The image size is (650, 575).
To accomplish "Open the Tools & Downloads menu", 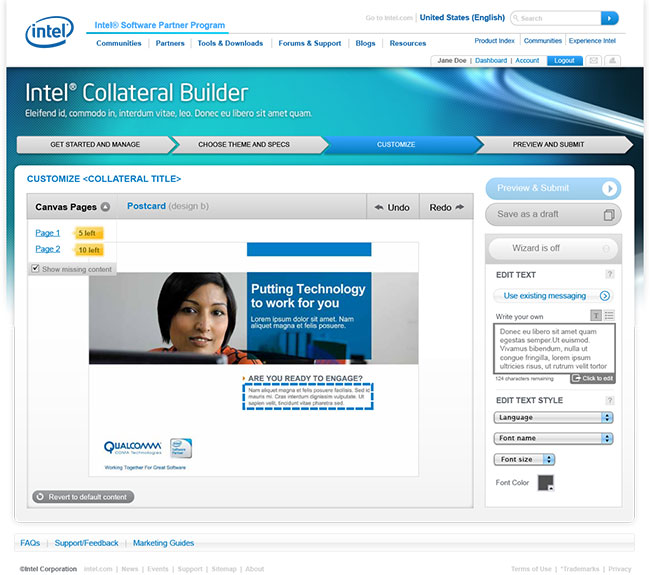I will [230, 43].
